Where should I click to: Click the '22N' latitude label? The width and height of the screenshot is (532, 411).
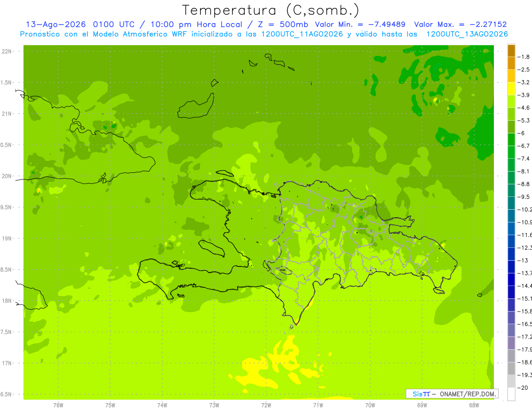7,51
